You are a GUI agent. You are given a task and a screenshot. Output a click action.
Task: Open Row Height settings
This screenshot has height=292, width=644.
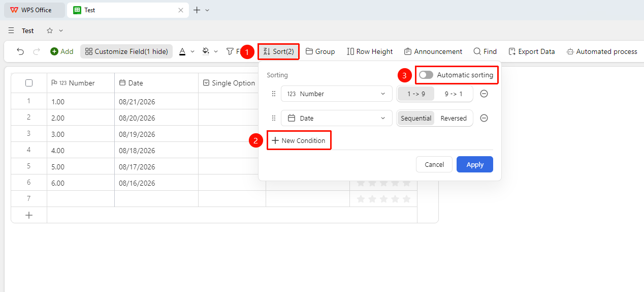[x=370, y=51]
